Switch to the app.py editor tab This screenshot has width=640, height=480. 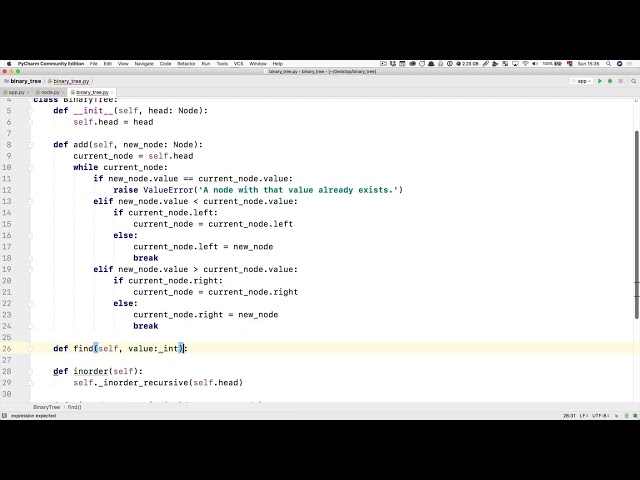pos(14,93)
